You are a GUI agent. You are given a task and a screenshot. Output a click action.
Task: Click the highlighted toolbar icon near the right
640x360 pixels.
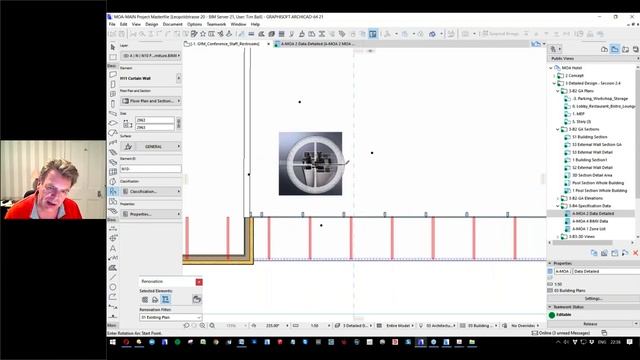tap(373, 34)
